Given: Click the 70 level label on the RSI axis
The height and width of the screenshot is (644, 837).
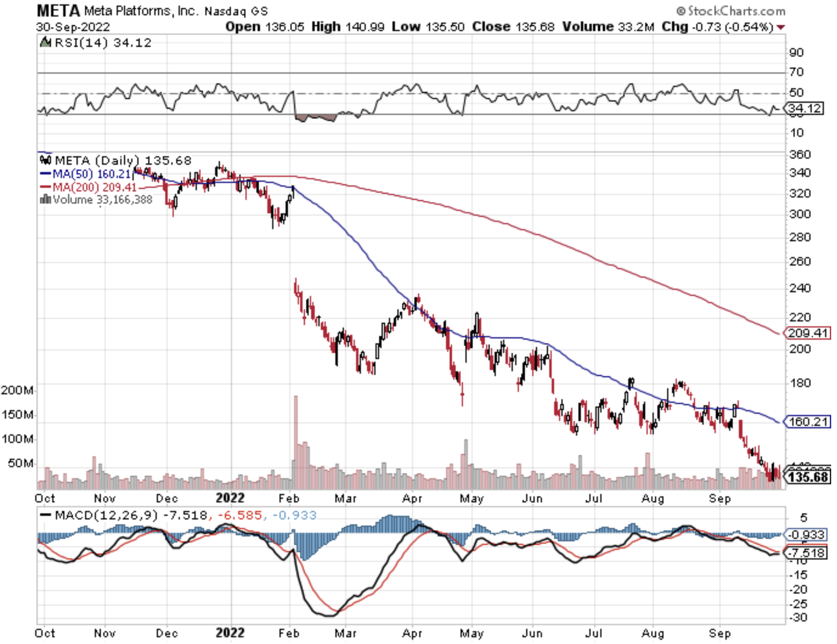Looking at the screenshot, I should 797,72.
